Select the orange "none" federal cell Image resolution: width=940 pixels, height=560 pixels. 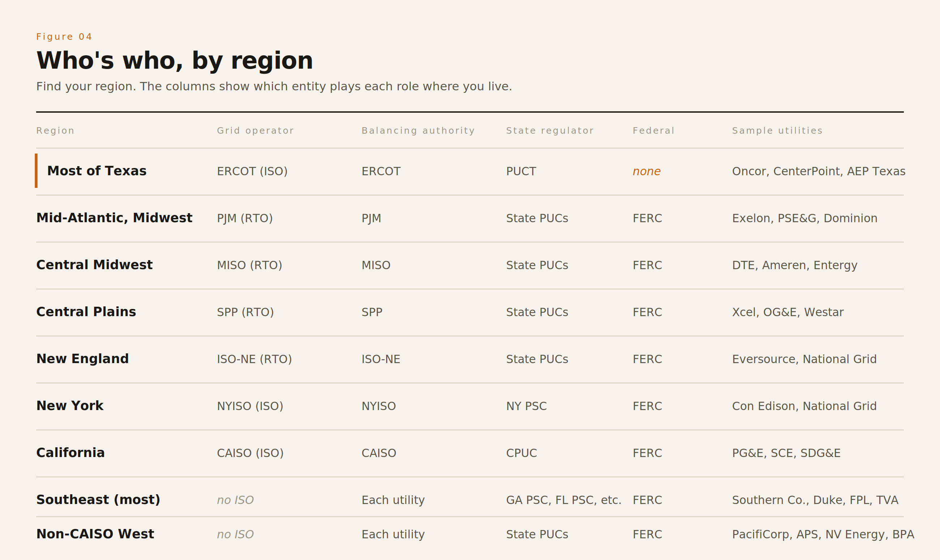647,171
